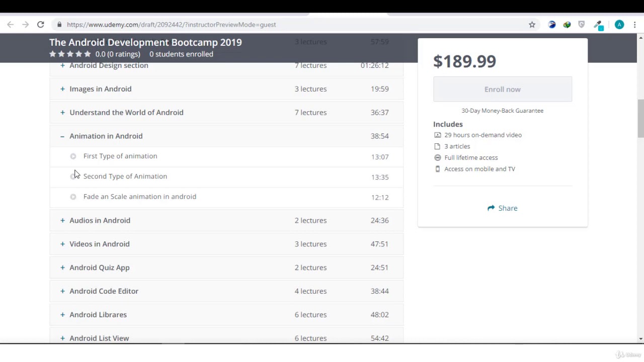The width and height of the screenshot is (644, 362).
Task: Expand the Android Quiz App section
Action: 62,267
